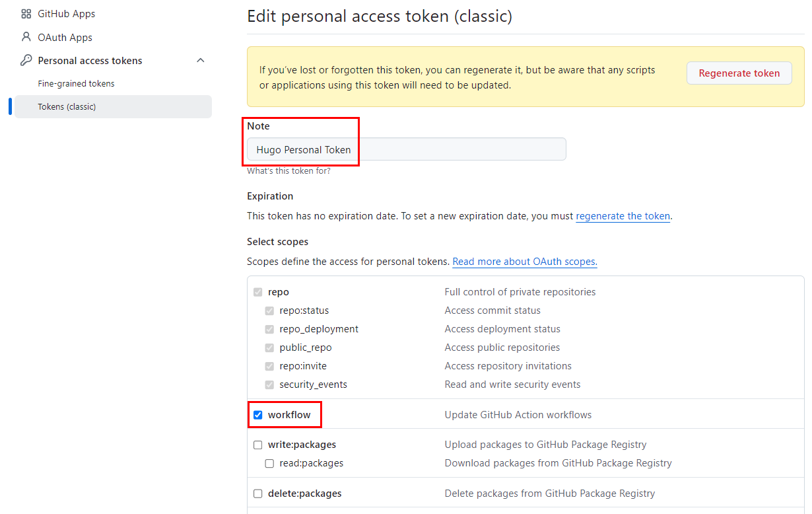
Task: Check the security_events checkbox
Action: tap(269, 385)
